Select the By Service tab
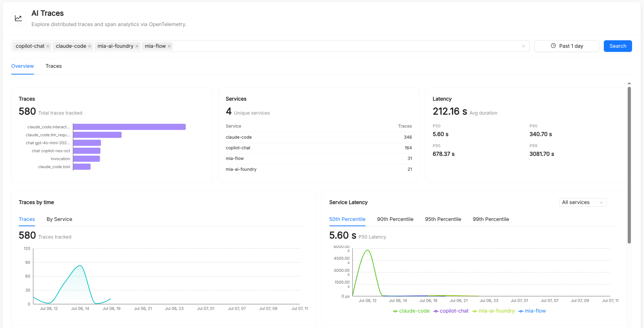 pos(59,219)
